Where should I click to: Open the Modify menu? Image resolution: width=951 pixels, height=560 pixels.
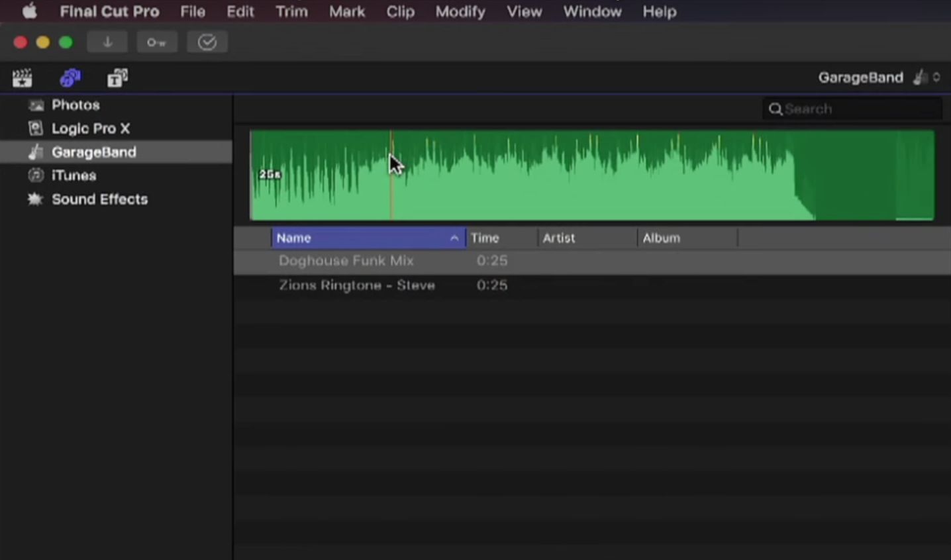pyautogui.click(x=460, y=11)
